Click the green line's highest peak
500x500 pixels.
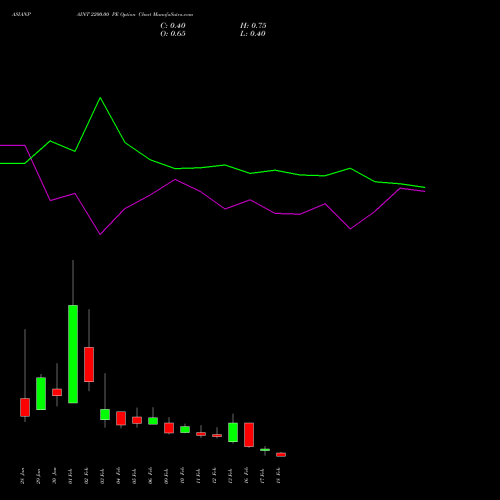pos(100,98)
